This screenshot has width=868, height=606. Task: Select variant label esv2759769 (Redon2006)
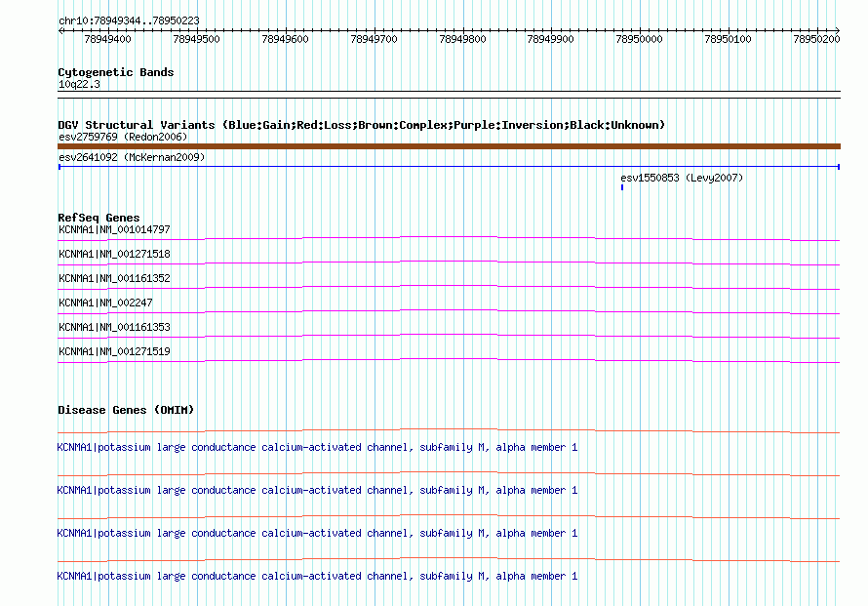pyautogui.click(x=123, y=137)
